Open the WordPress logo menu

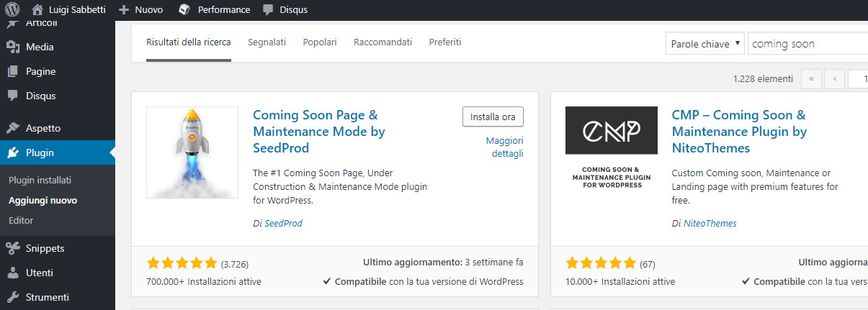point(12,10)
